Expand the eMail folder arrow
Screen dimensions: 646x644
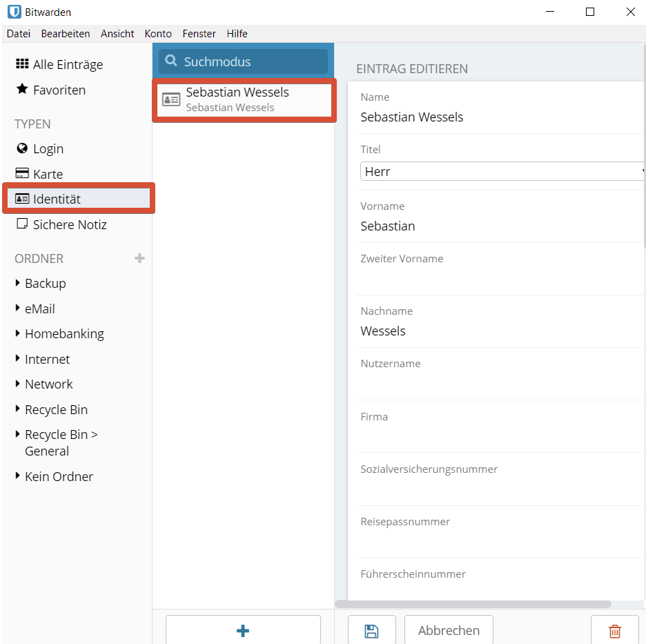[18, 308]
